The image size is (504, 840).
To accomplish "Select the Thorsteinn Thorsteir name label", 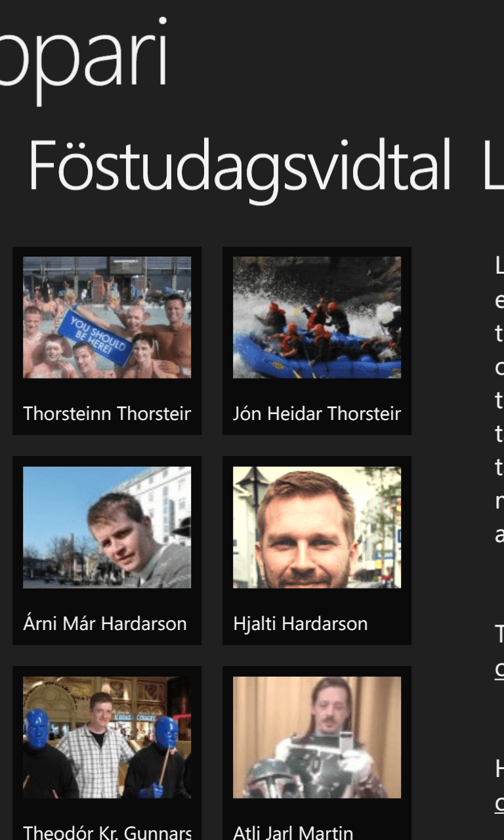I will [x=107, y=413].
